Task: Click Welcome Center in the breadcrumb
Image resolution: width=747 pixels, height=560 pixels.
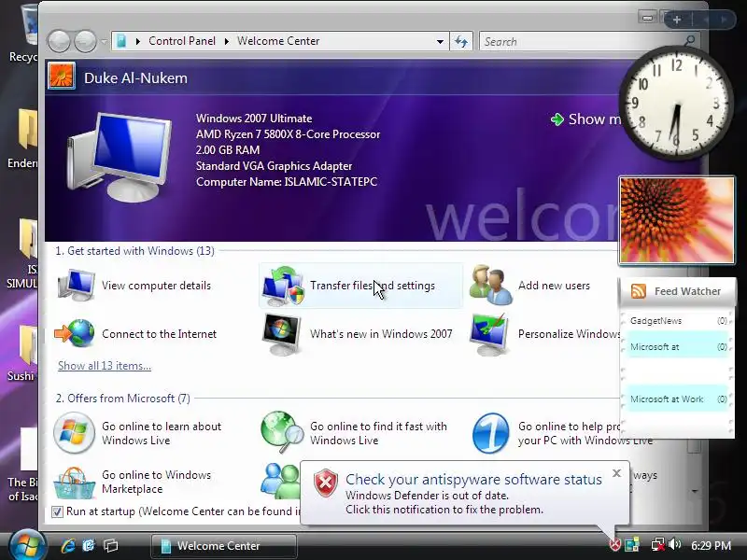Action: click(278, 41)
